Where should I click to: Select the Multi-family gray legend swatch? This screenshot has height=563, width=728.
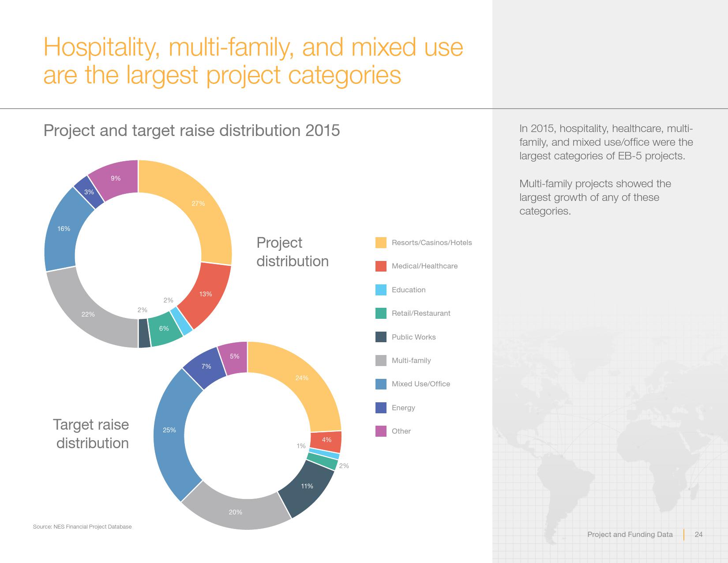pyautogui.click(x=381, y=360)
